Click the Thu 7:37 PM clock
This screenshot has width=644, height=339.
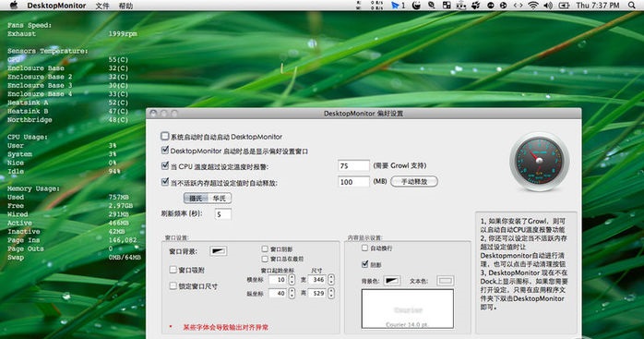(598, 6)
